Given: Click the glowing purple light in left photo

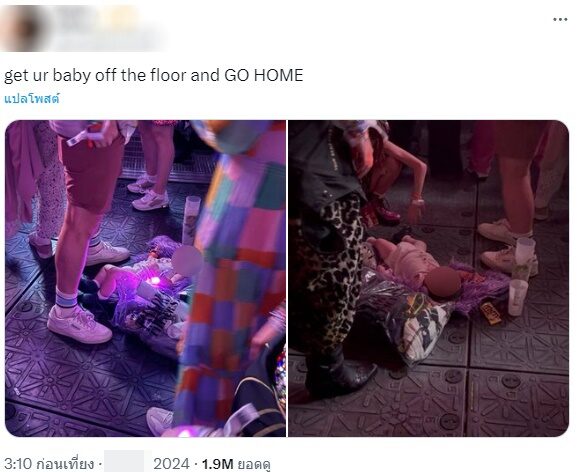Looking at the screenshot, I should [154, 281].
